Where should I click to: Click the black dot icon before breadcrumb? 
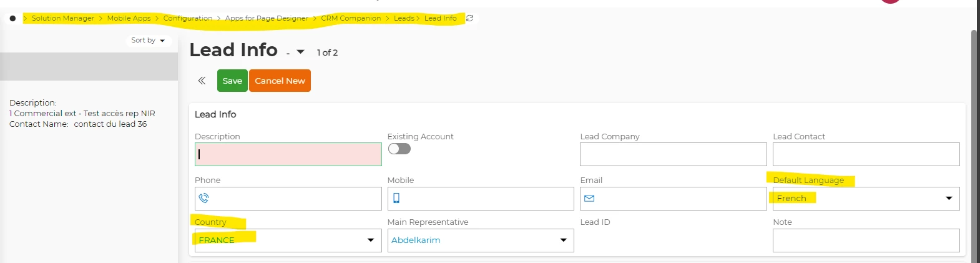(12, 18)
